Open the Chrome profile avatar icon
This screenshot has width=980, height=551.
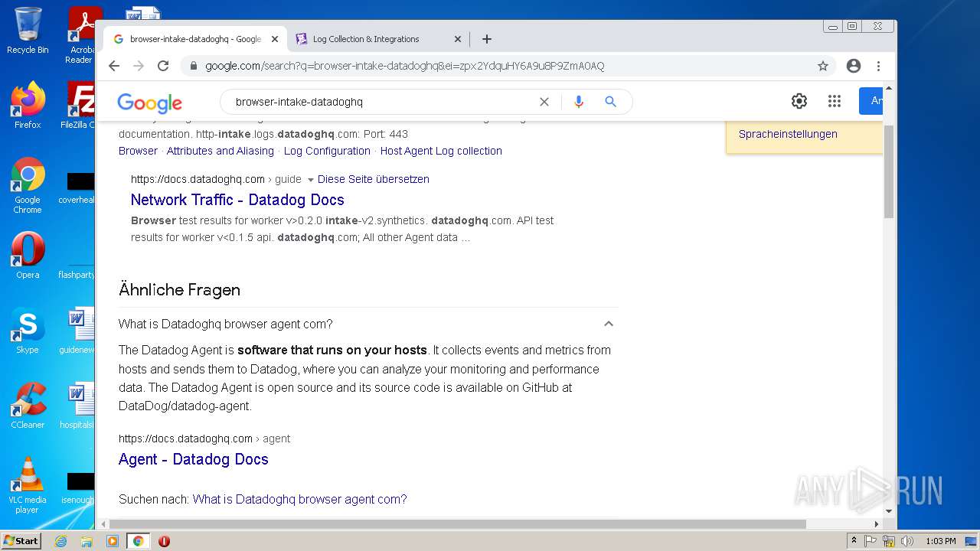854,66
